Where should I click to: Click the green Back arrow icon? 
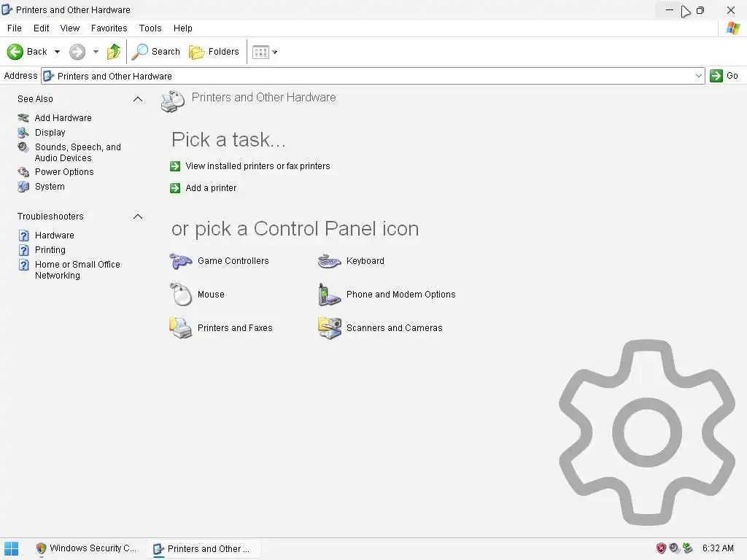[15, 52]
